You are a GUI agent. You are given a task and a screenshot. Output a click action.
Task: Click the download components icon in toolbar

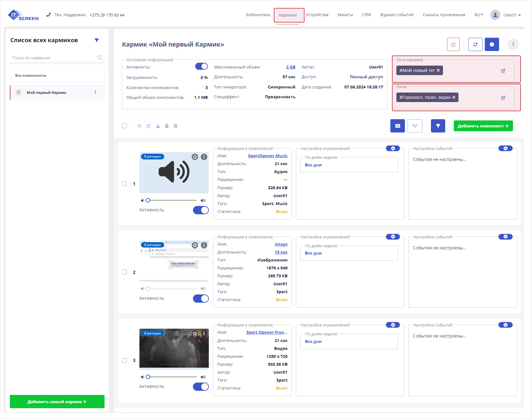[x=158, y=126]
